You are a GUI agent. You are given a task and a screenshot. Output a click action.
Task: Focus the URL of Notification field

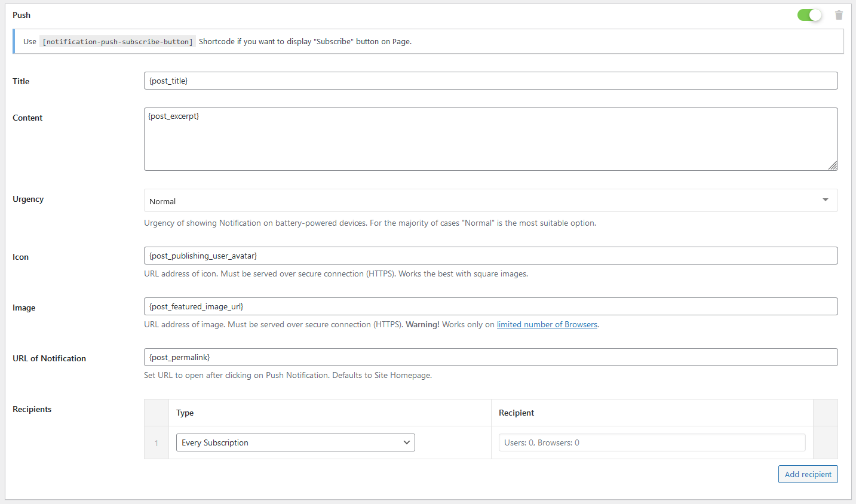click(490, 357)
